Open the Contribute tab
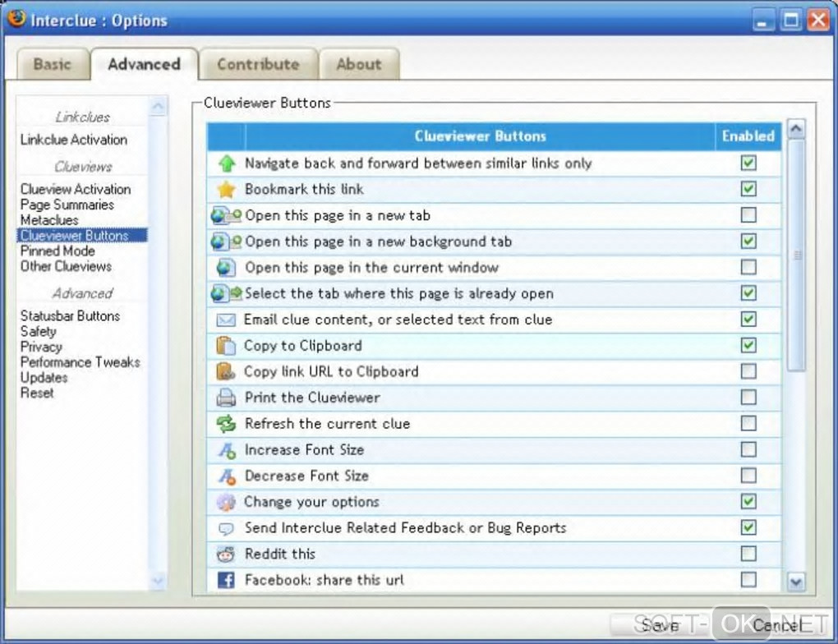 click(258, 64)
